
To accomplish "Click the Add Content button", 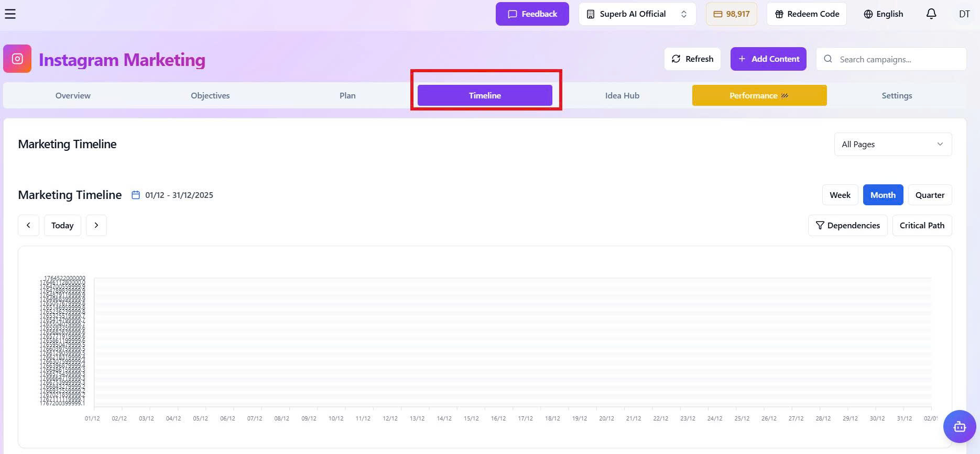I will tap(768, 59).
